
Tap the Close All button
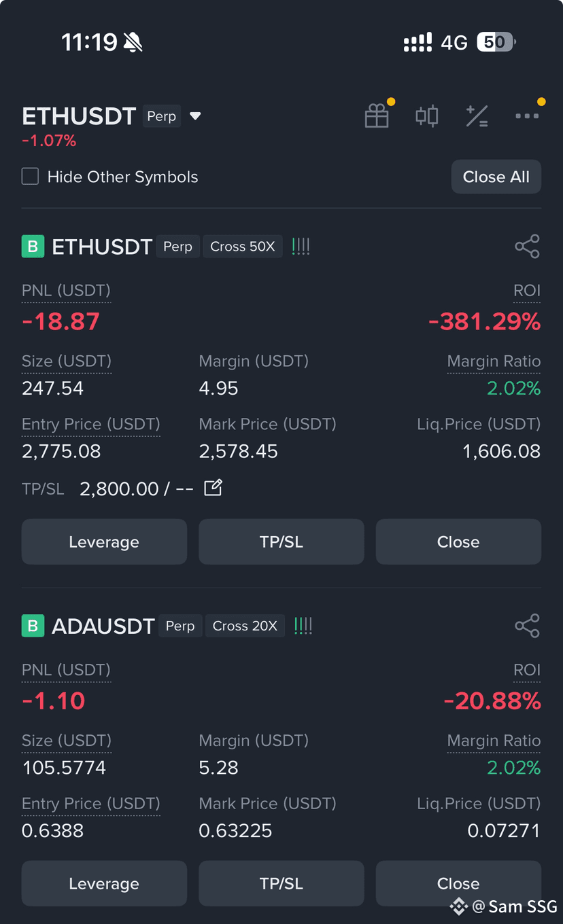coord(496,177)
